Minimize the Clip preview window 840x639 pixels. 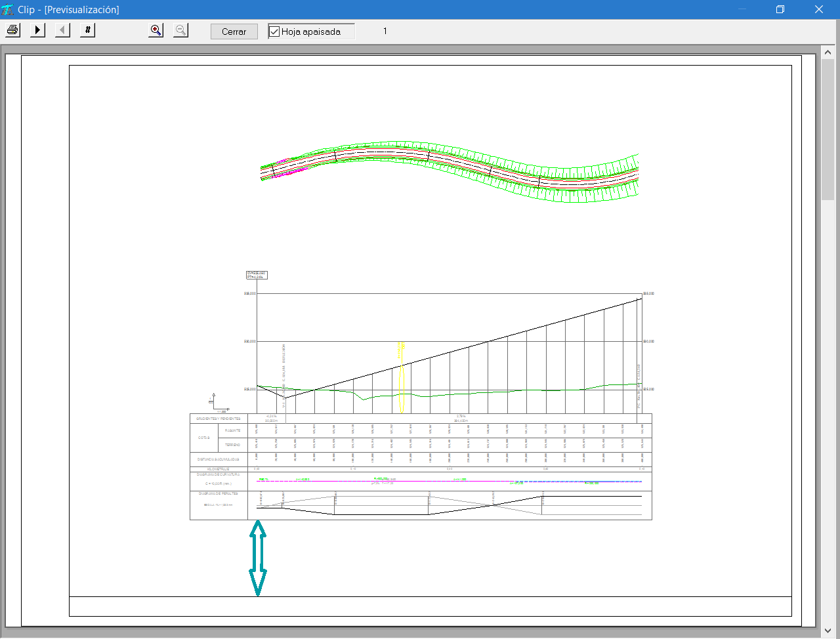point(742,9)
